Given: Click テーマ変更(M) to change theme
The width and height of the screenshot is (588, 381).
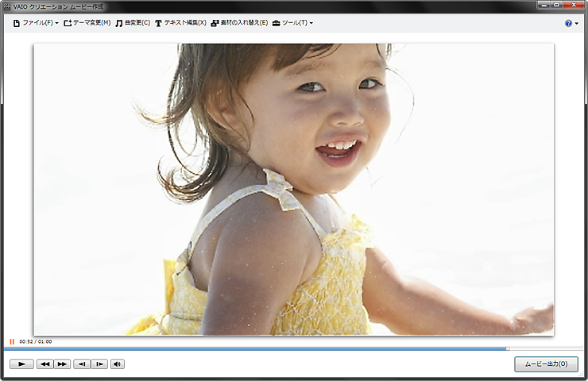Looking at the screenshot, I should [87, 23].
